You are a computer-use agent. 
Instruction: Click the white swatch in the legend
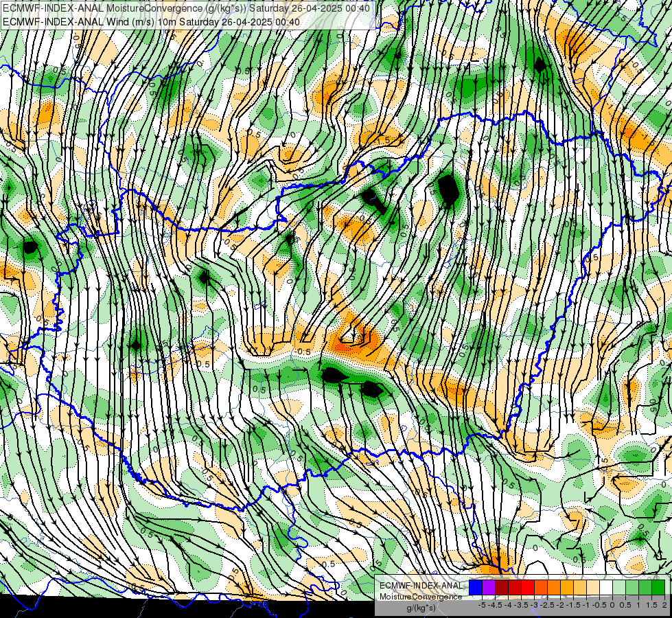click(x=606, y=588)
